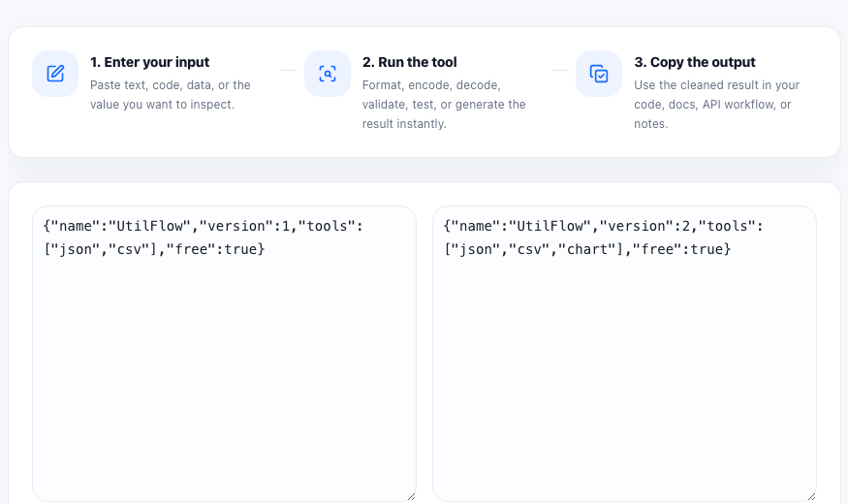The height and width of the screenshot is (504, 848).
Task: Click inside the left JSON textarea with version 1
Action: click(225, 354)
